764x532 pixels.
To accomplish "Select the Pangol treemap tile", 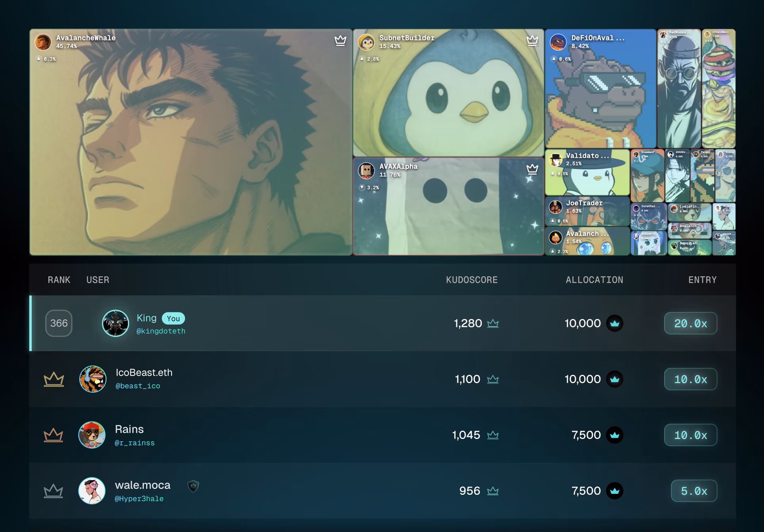I will pos(702,176).
